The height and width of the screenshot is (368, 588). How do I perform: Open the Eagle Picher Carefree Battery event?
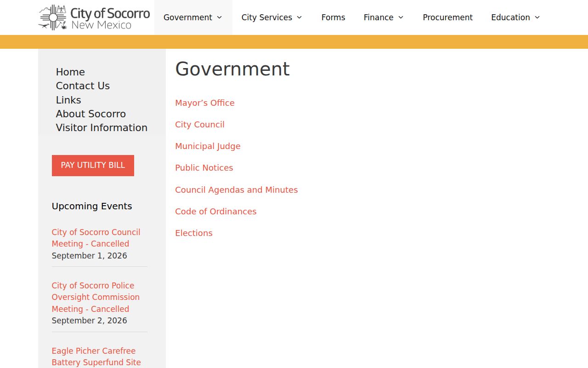tap(96, 356)
